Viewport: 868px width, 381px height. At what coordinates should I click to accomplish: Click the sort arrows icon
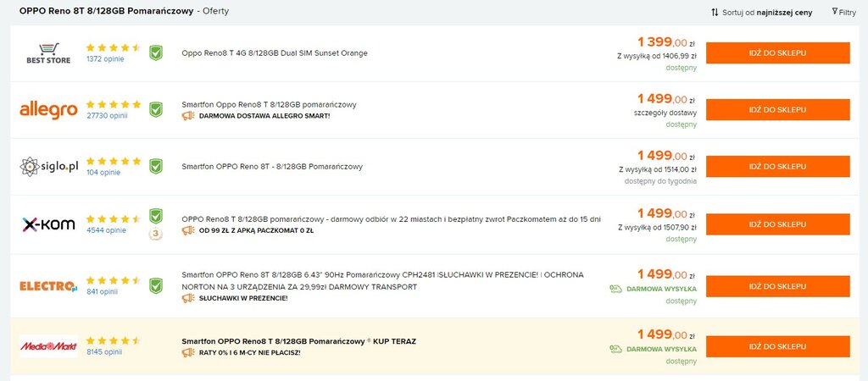(715, 12)
